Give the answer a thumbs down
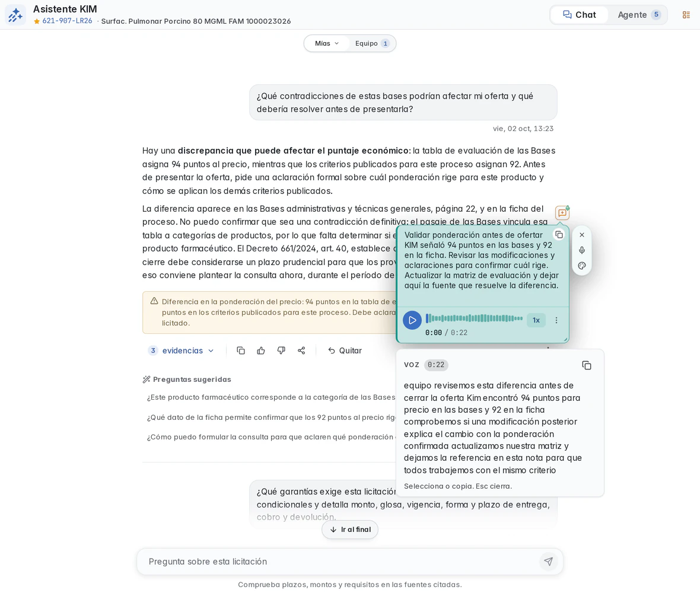 point(281,350)
